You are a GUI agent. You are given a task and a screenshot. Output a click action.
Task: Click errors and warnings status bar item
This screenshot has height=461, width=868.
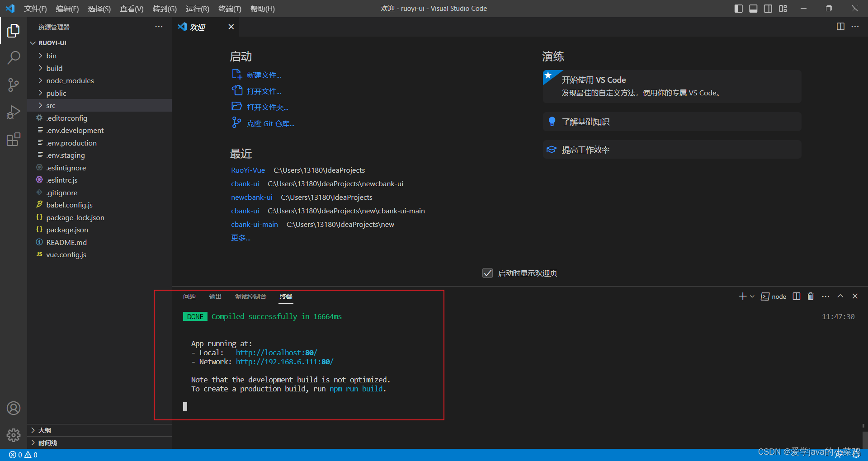coord(23,455)
